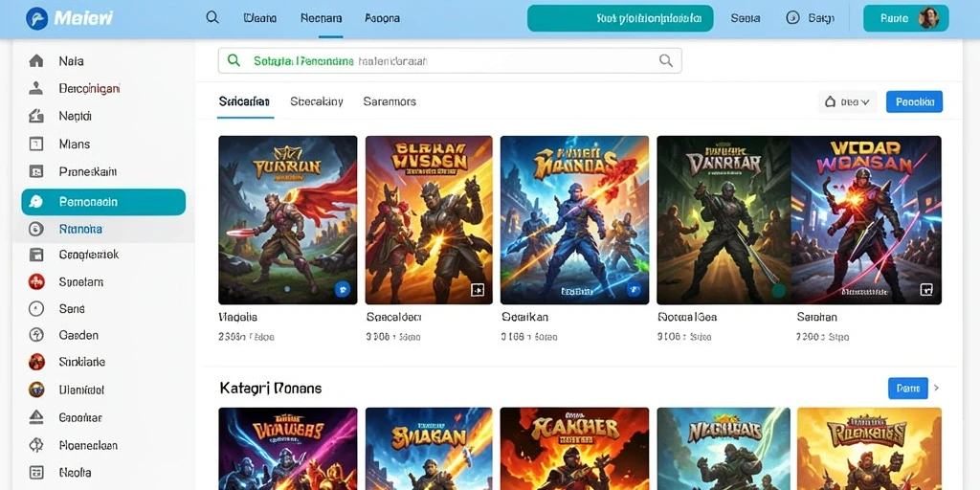This screenshot has width=980, height=490.
Task: Open first purple cover in Katagri Ronans row
Action: [x=287, y=449]
